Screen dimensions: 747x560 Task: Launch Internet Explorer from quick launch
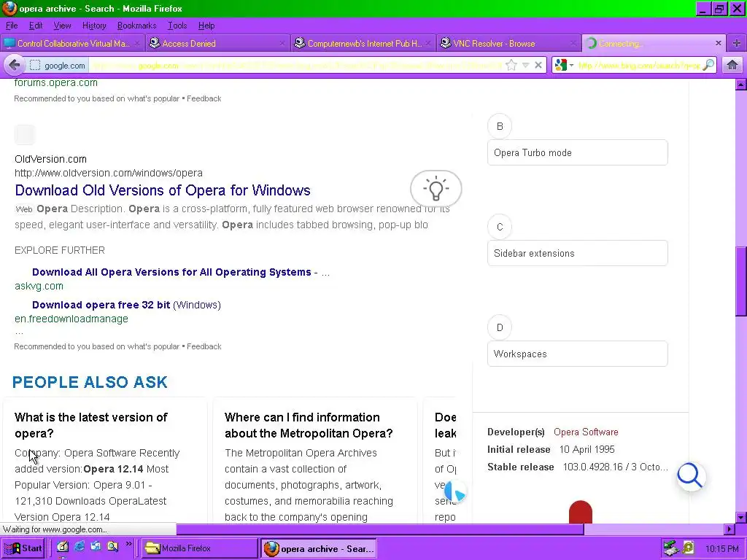pyautogui.click(x=79, y=547)
